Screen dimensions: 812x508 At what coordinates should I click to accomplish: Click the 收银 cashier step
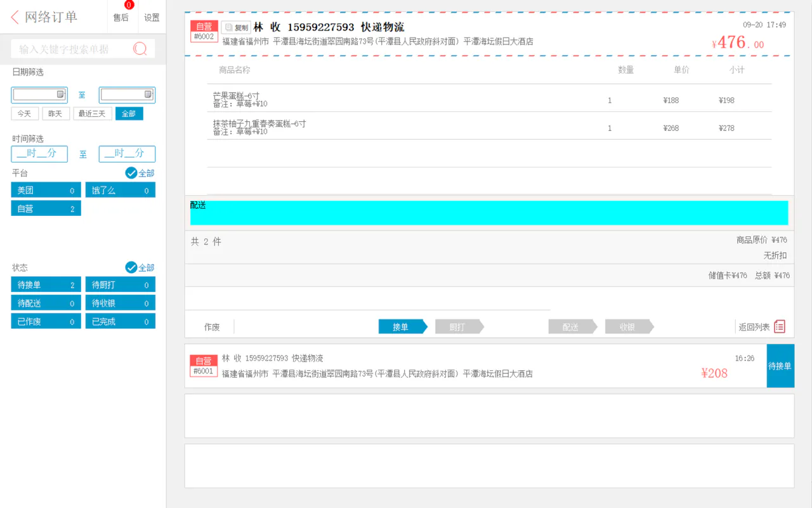point(629,326)
